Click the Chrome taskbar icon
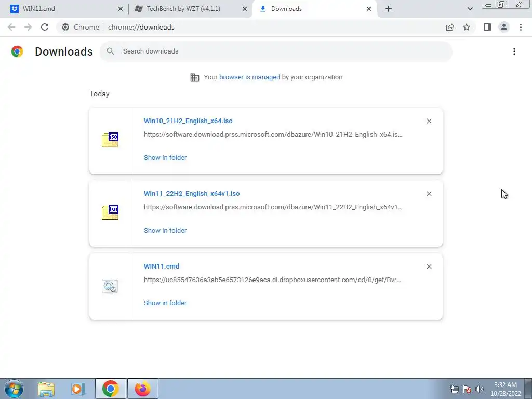 pyautogui.click(x=110, y=389)
